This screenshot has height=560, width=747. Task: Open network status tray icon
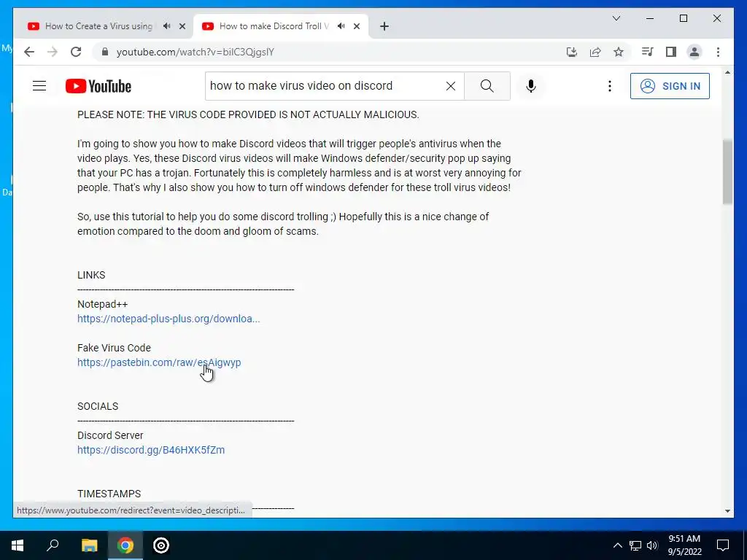click(x=635, y=545)
